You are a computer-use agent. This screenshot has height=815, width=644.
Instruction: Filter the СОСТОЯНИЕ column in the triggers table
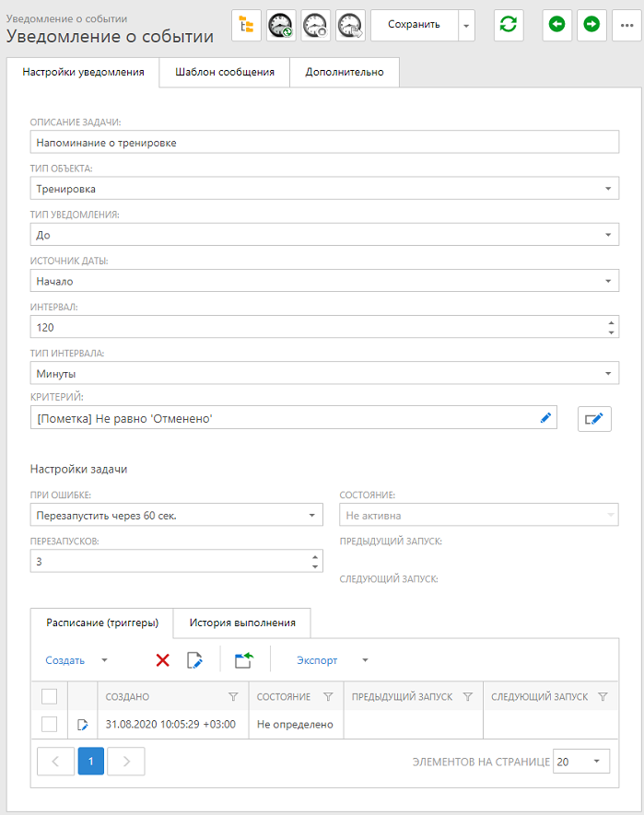pos(328,696)
